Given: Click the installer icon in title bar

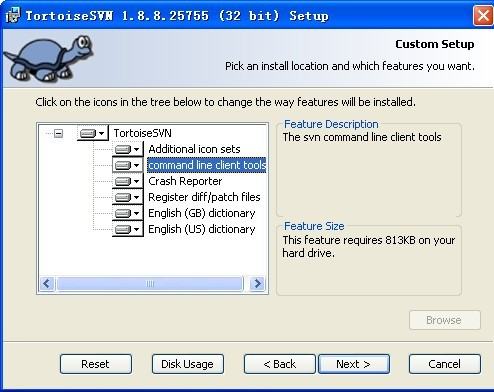Looking at the screenshot, I should click(13, 15).
